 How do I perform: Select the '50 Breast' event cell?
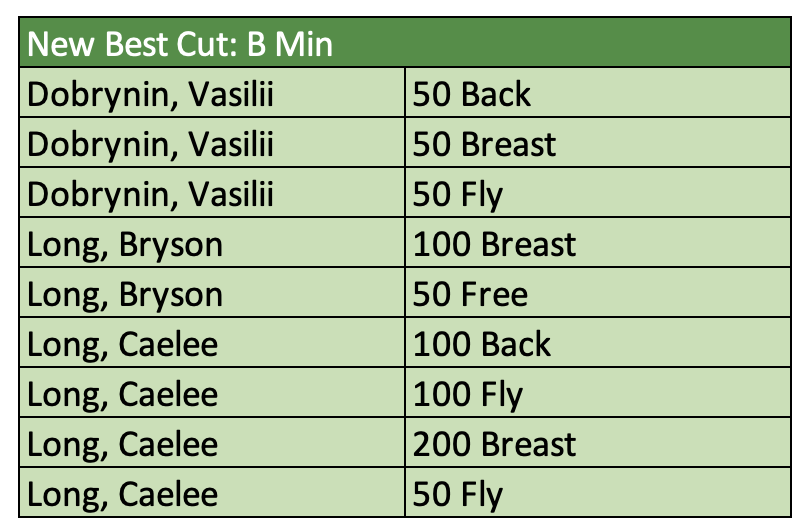click(x=484, y=144)
